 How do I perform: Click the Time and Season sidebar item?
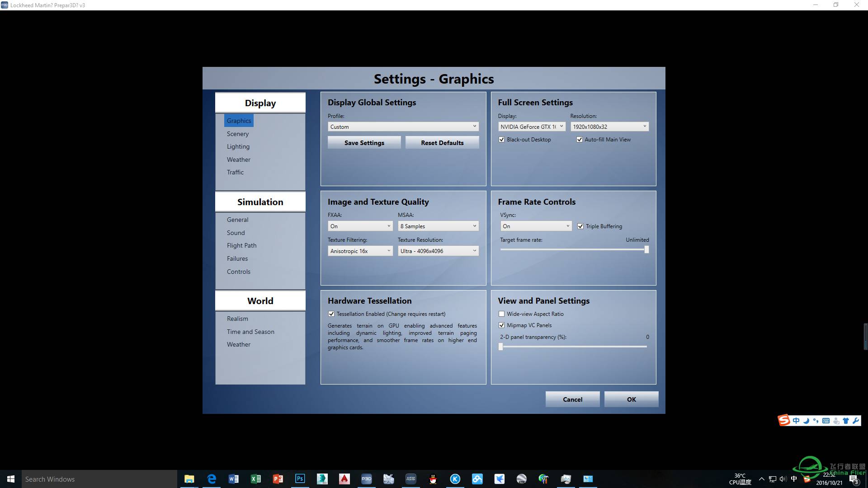point(250,331)
